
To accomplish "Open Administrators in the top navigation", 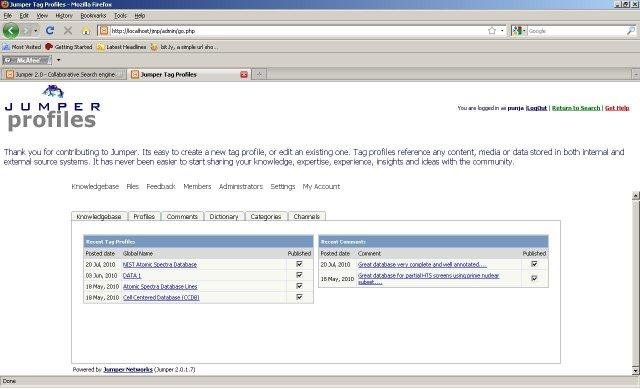I will click(241, 187).
